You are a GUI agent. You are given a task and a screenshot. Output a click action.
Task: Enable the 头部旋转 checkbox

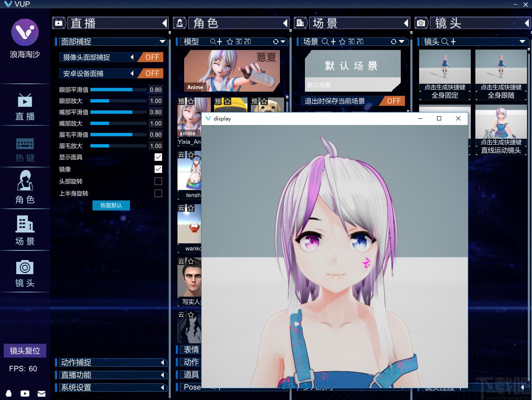158,181
